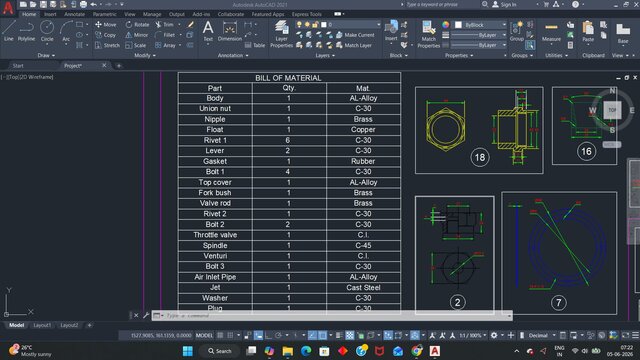Activate the Circle tool

[x=47, y=31]
